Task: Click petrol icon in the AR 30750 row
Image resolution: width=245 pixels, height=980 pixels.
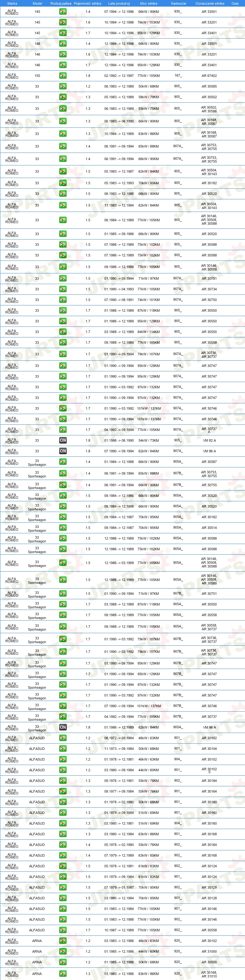Action: click(x=63, y=300)
